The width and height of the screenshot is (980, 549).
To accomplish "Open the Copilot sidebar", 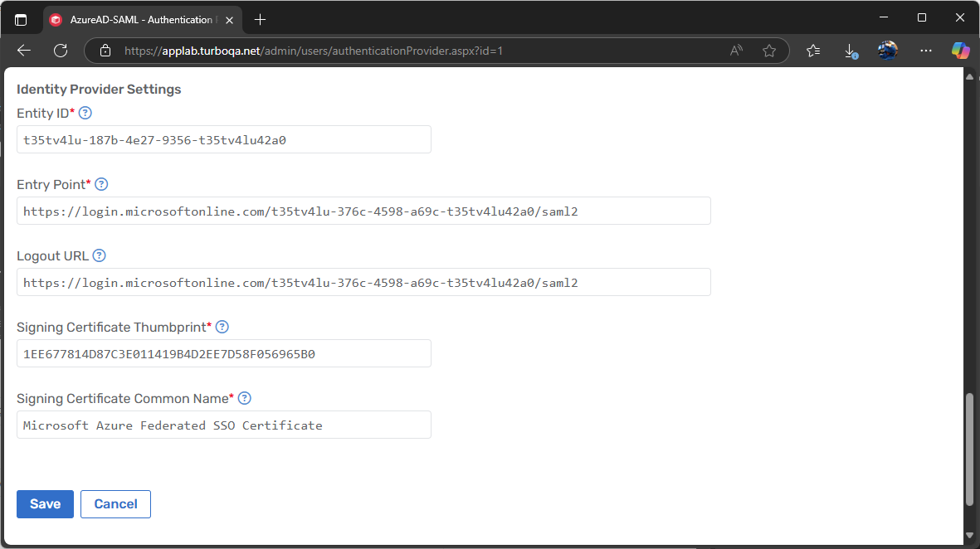I will (960, 50).
